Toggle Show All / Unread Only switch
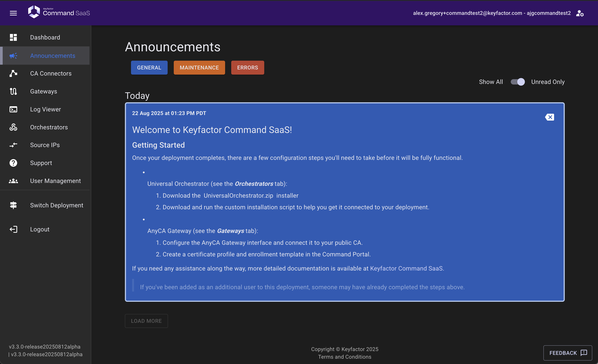 (517, 82)
